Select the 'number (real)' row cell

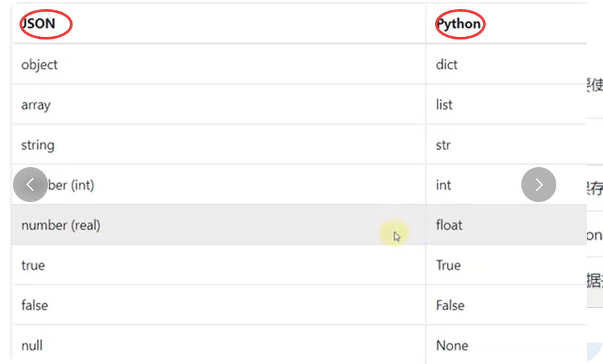[61, 225]
